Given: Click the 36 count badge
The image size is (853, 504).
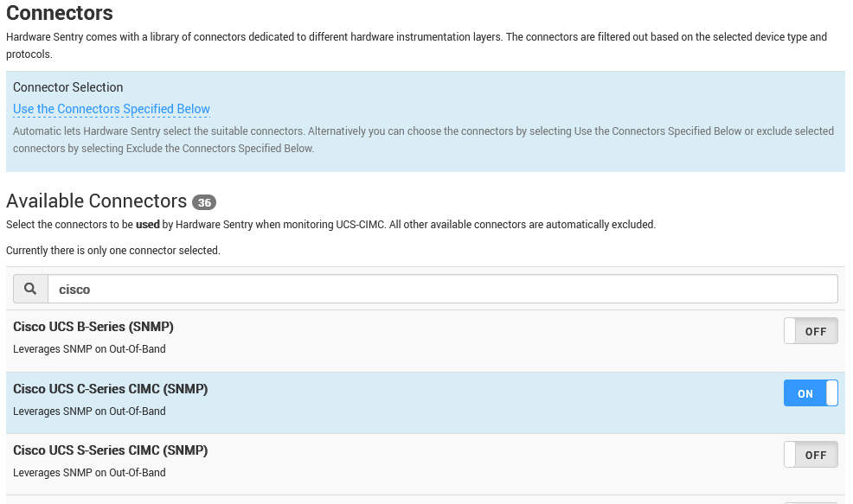Looking at the screenshot, I should pyautogui.click(x=204, y=202).
